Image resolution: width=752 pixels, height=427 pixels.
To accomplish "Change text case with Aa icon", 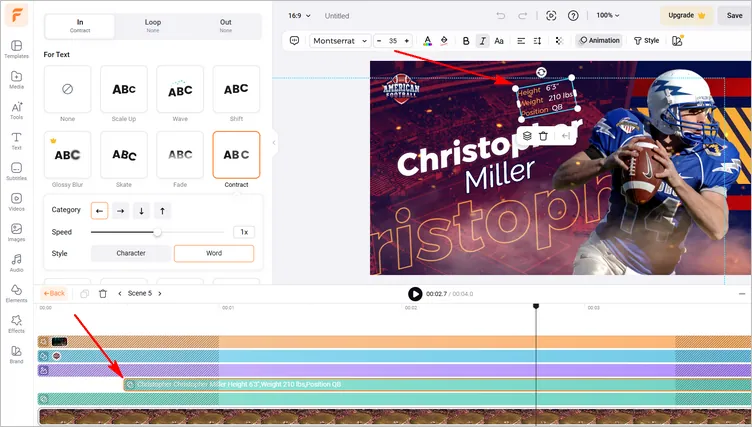I will click(x=499, y=41).
